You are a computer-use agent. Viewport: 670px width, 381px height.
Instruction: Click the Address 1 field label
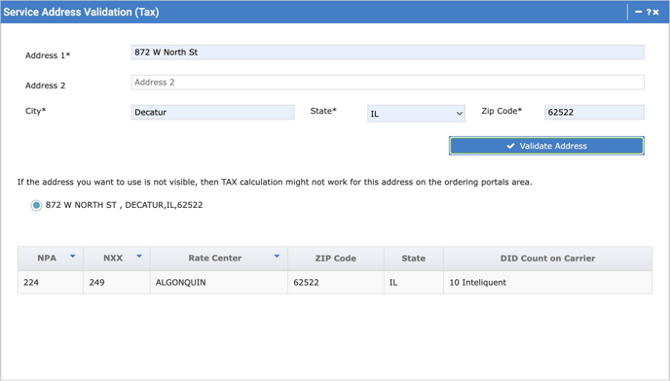tap(47, 56)
